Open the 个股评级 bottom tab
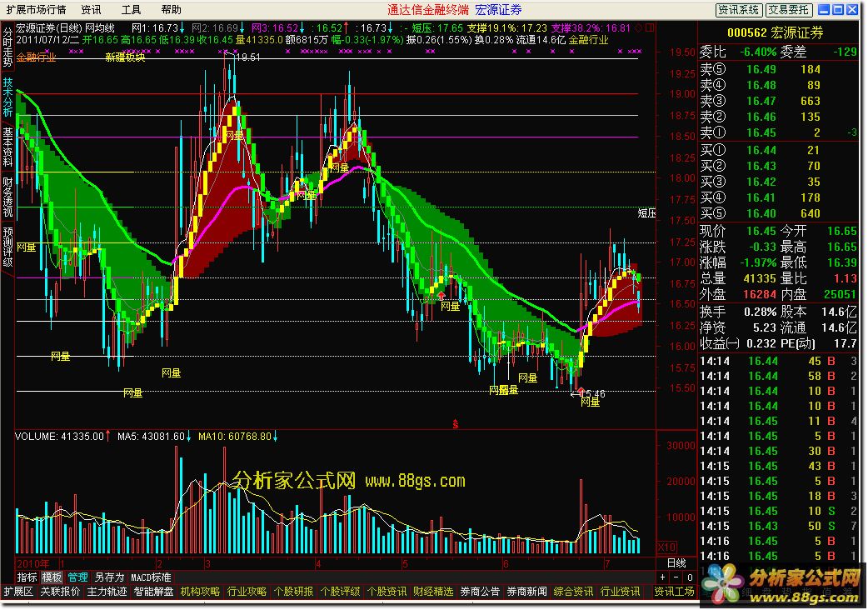 [x=340, y=592]
